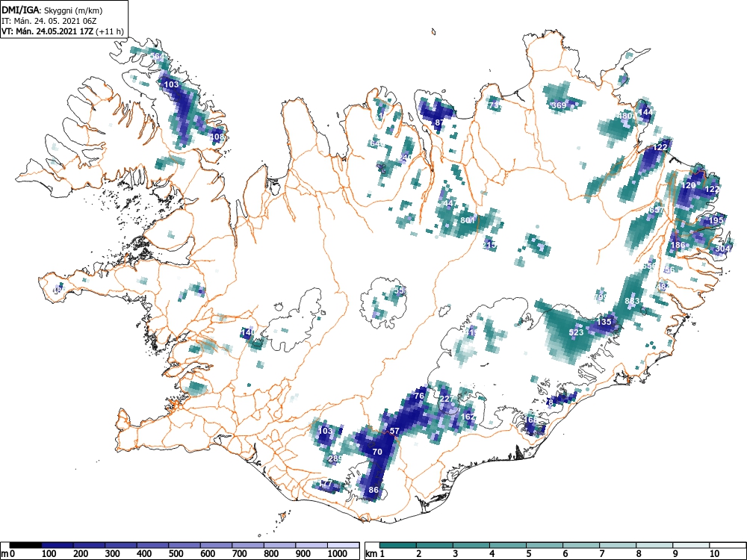
Task: Click the visibility value '135' in the southeast
Action: (604, 321)
